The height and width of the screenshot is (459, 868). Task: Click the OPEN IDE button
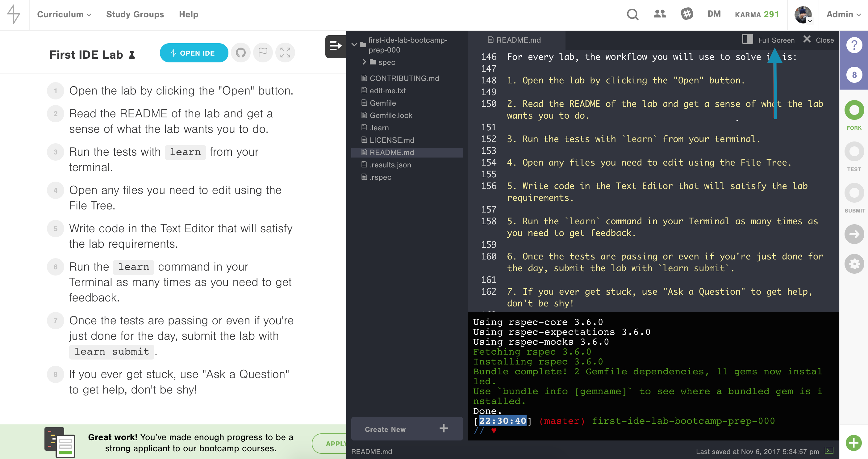click(194, 53)
